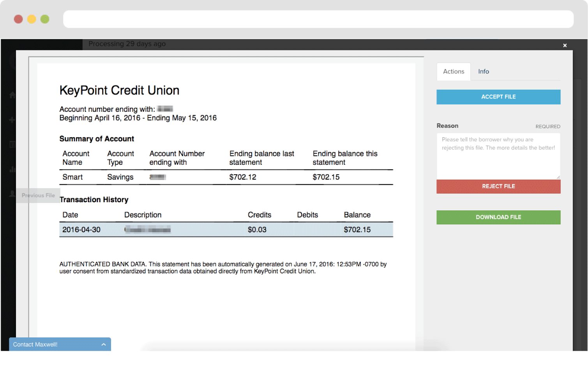Click the $702.15 ending balance this statement
Screen dimensions: 588x383
[326, 177]
